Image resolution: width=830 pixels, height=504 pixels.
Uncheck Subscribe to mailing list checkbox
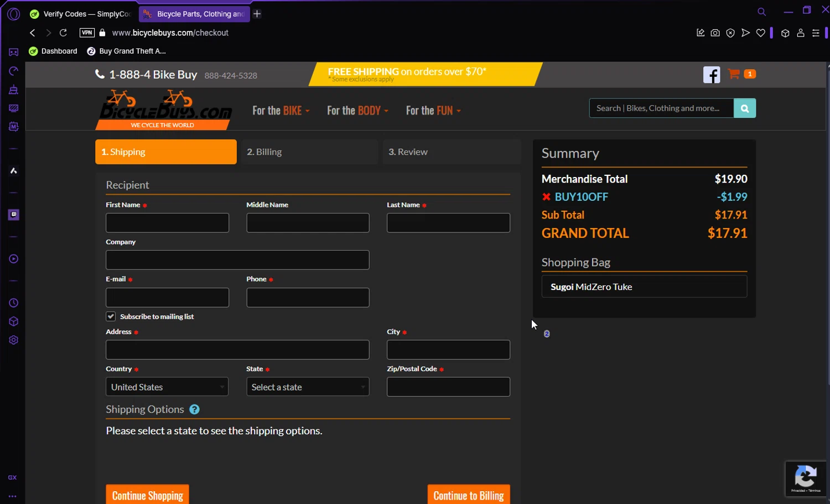(x=111, y=316)
